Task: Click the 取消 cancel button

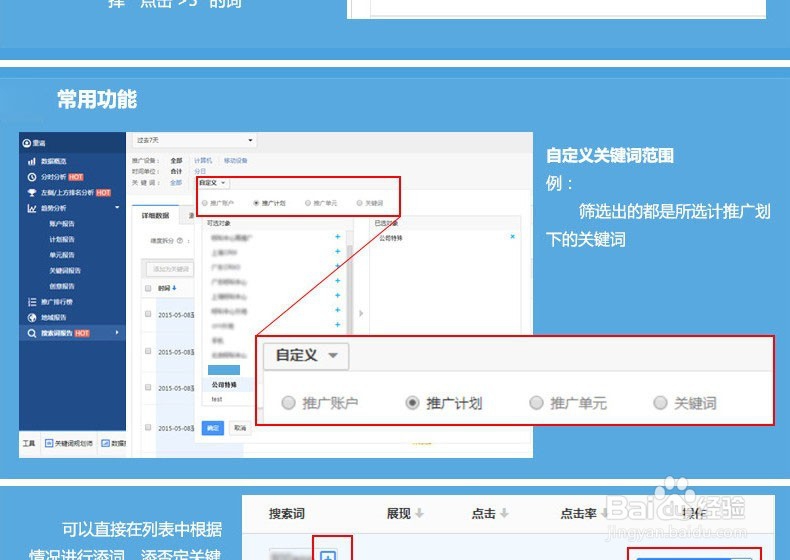Action: (x=240, y=428)
